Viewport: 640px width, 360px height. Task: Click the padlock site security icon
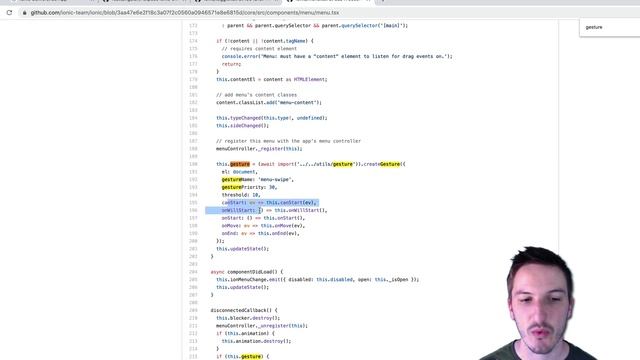pos(24,13)
